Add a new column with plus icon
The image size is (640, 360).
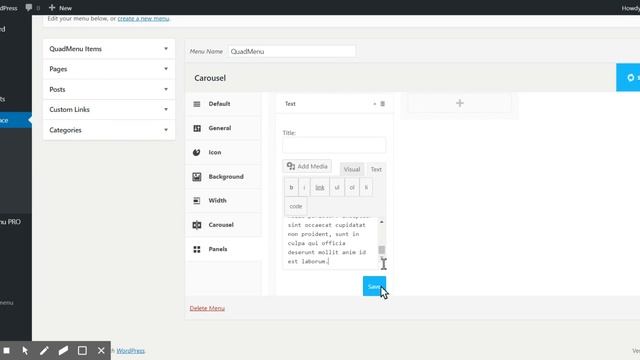(460, 103)
